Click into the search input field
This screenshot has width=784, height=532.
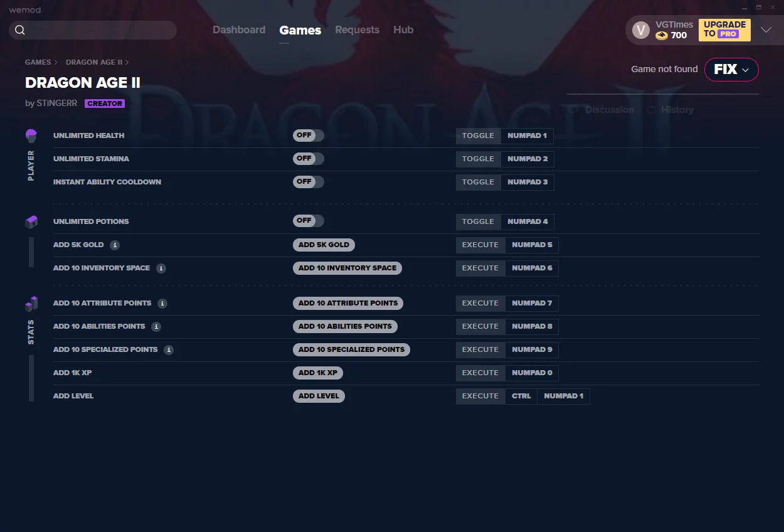[x=93, y=30]
